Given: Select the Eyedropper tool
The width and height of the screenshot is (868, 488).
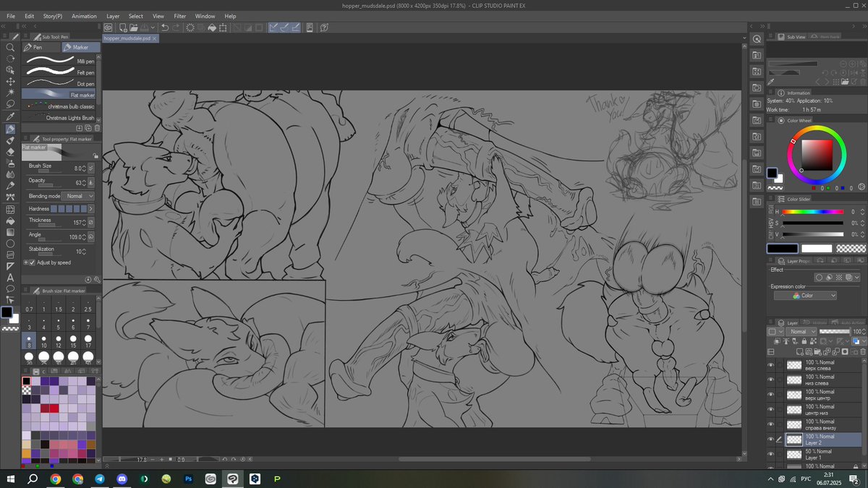Looking at the screenshot, I should (x=10, y=116).
